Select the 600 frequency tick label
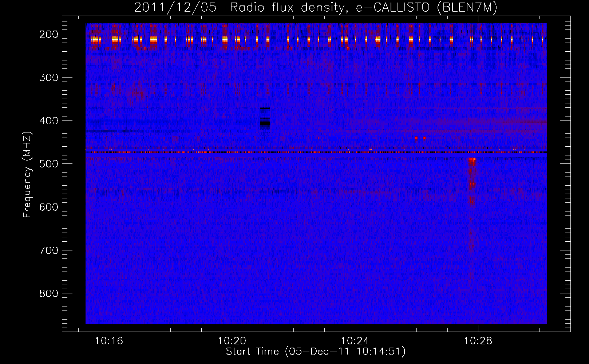This screenshot has width=589, height=364. 49,207
